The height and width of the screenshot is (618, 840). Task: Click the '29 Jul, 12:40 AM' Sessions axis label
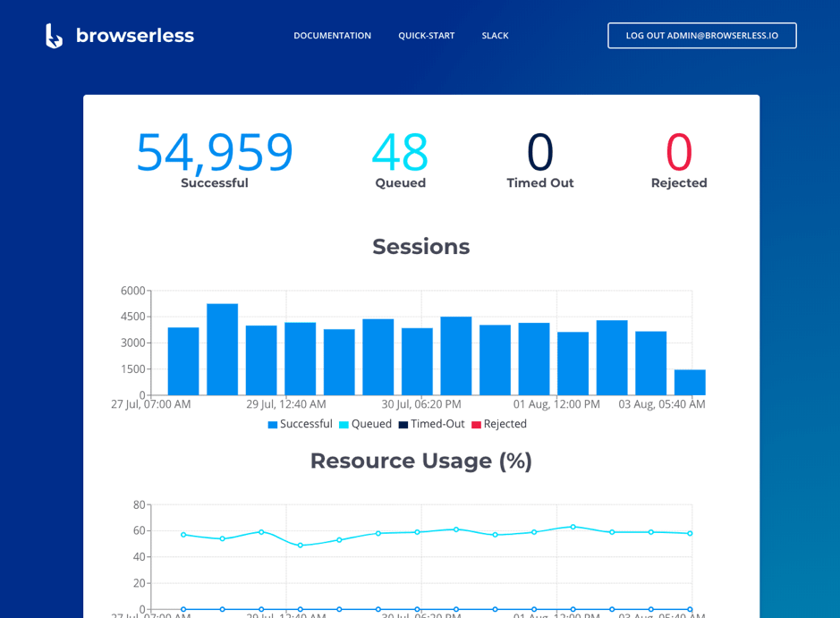[286, 404]
